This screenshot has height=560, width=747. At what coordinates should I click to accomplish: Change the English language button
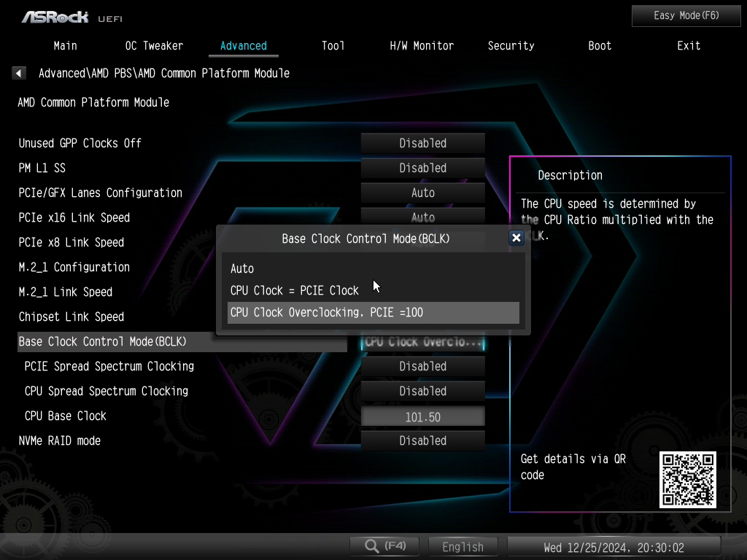click(x=462, y=546)
